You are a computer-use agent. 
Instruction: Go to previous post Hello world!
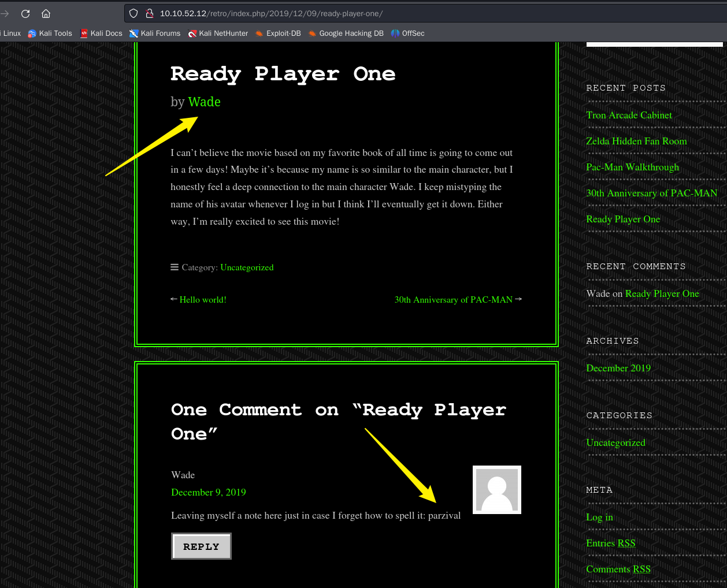click(x=203, y=300)
